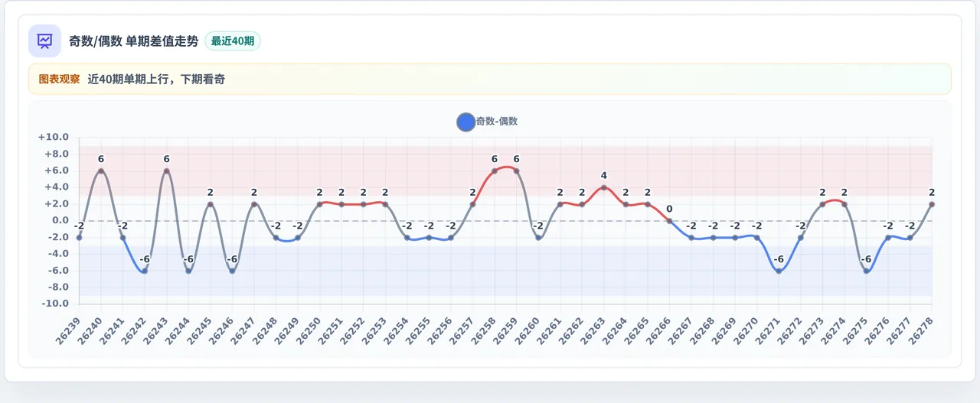980x403 pixels.
Task: Click the -10.0 y-axis label
Action: click(x=54, y=304)
